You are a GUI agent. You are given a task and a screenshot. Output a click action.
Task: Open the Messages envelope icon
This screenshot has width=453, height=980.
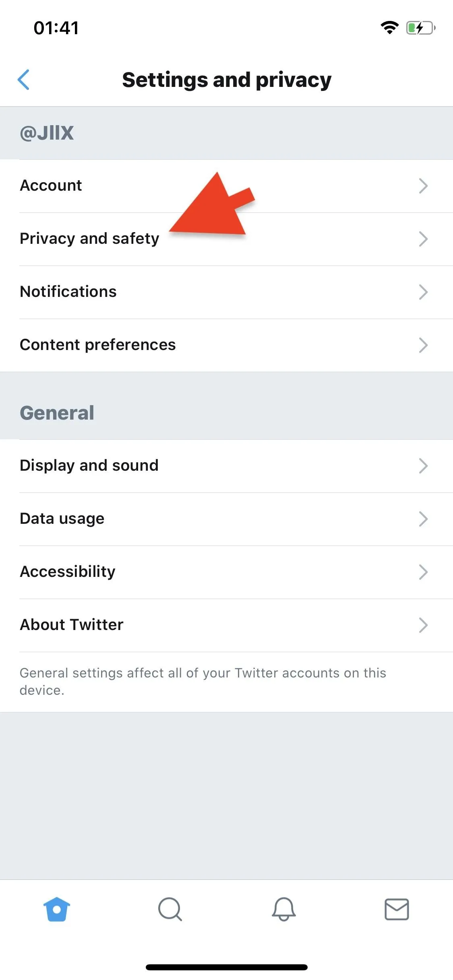397,909
